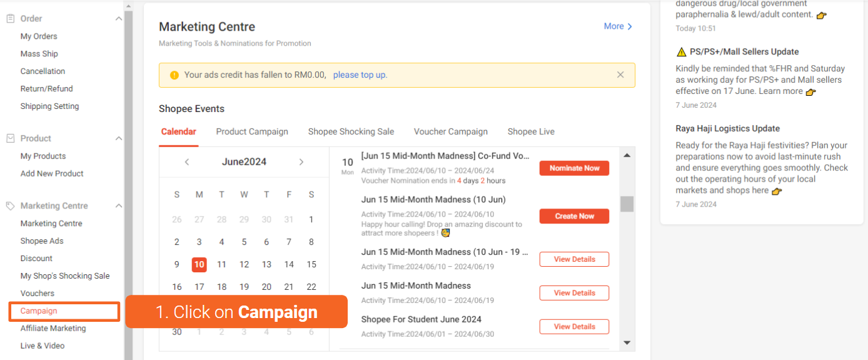Click the scroll down arrow of events list
This screenshot has height=360, width=868.
[627, 342]
